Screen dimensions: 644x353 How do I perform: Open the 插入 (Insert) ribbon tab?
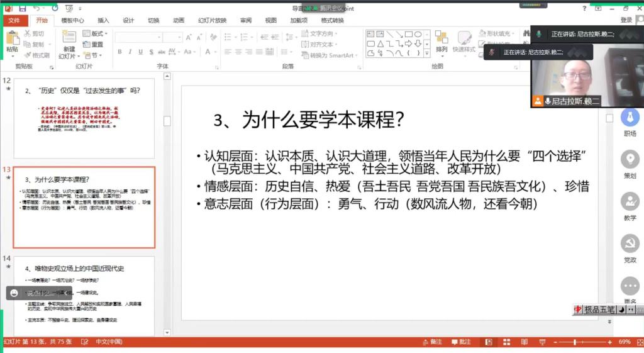[x=103, y=20]
